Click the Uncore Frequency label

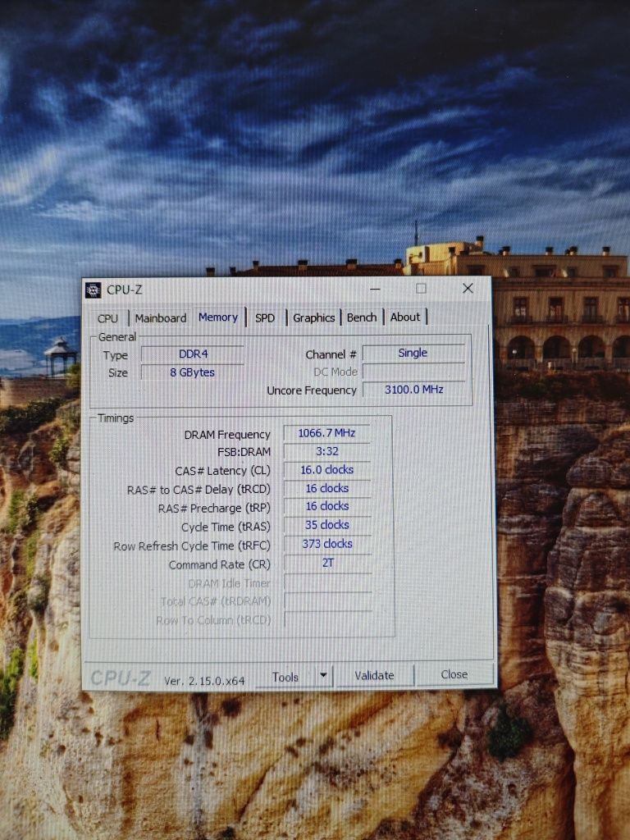(x=311, y=390)
